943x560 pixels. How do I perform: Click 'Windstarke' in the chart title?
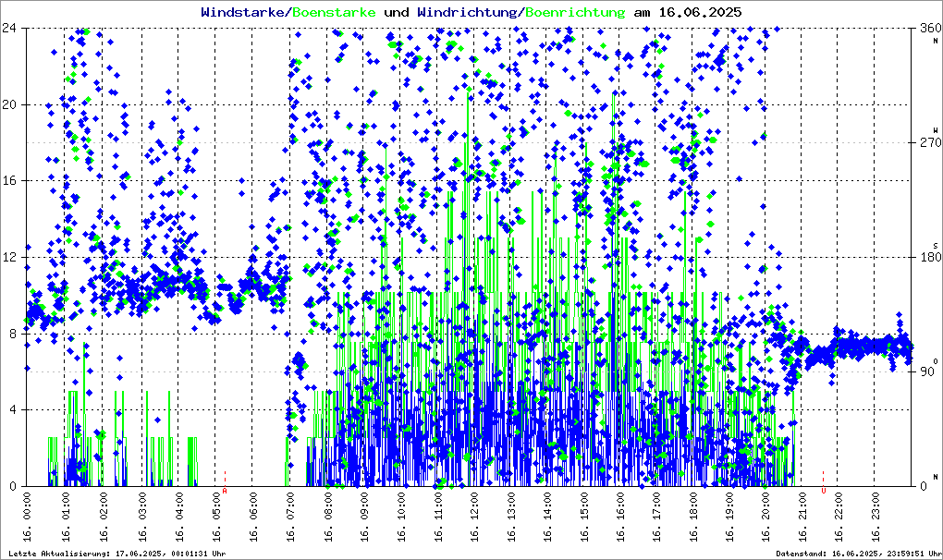pos(244,12)
